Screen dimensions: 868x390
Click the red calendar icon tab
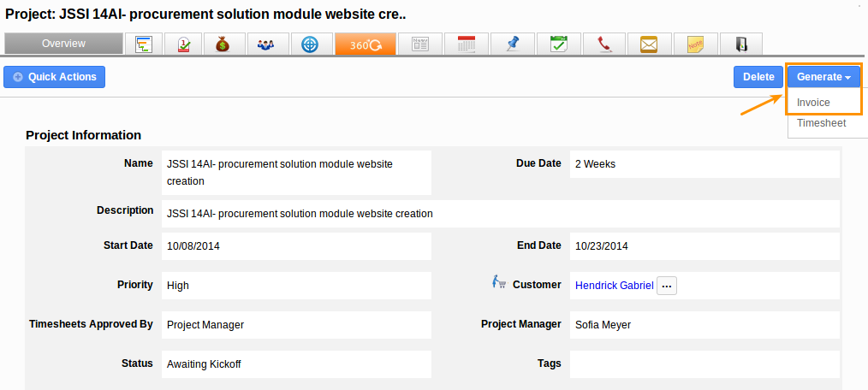click(467, 44)
